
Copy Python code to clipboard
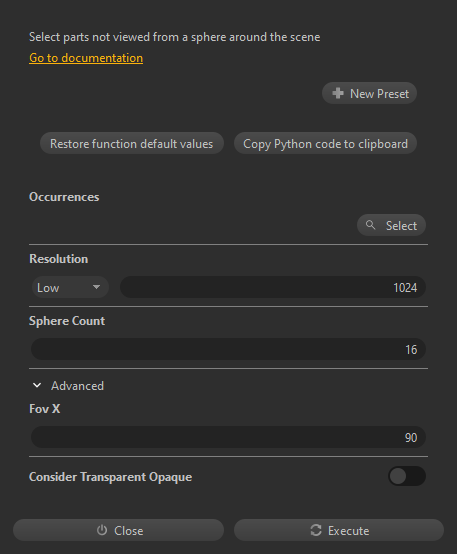[325, 143]
